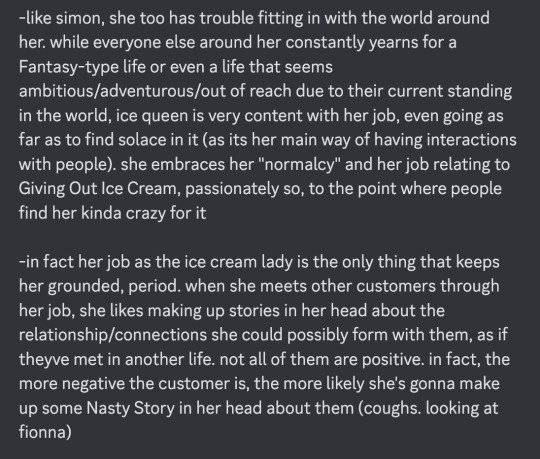Click the name "fionna" on last line
Screen dimensions: 540x459
[43, 432]
